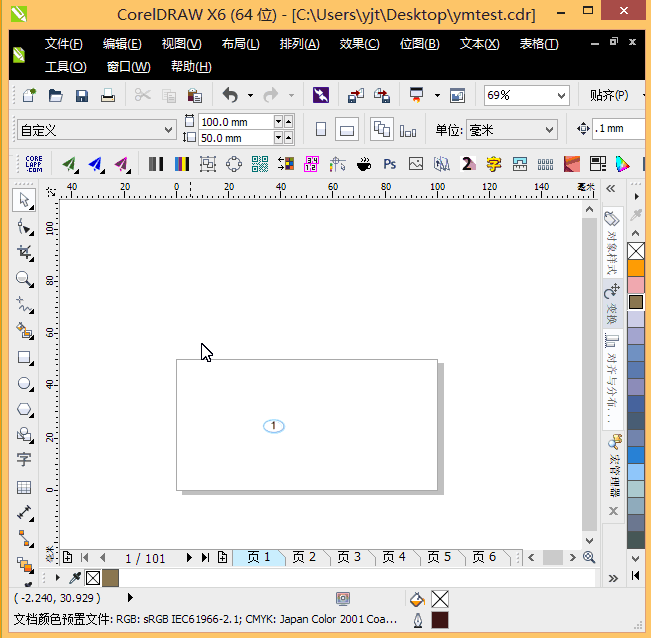This screenshot has height=638, width=651.
Task: Switch to 页 3 tab
Action: point(349,557)
